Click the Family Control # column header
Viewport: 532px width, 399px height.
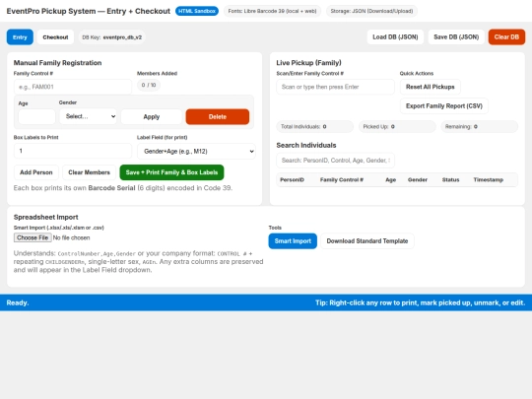[342, 180]
